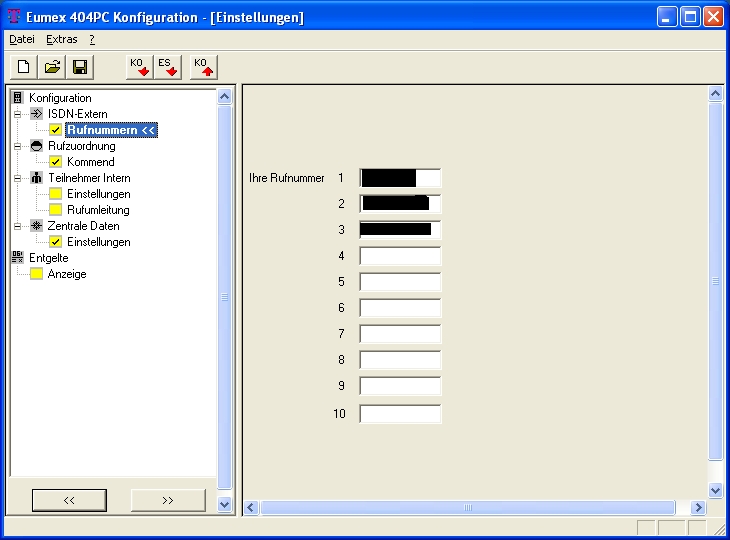This screenshot has height=540, width=730.
Task: Select Einstellungen under Teilnehmer Intern
Action: tap(99, 194)
